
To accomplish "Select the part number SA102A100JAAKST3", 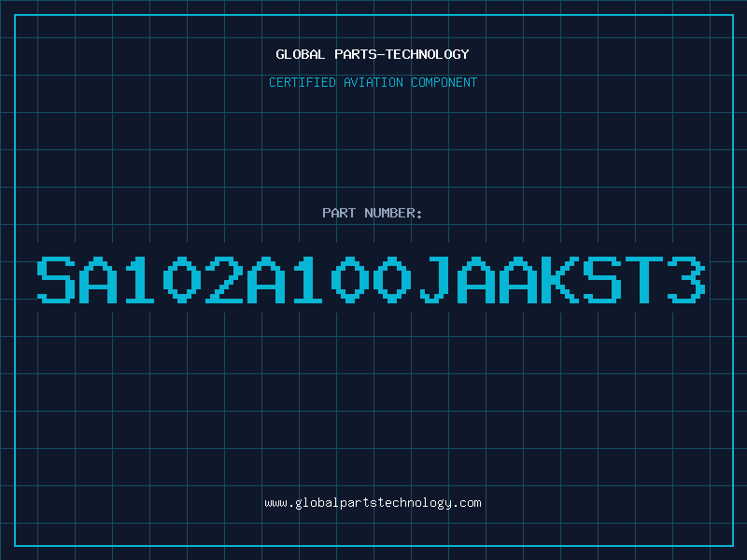I will [x=372, y=279].
